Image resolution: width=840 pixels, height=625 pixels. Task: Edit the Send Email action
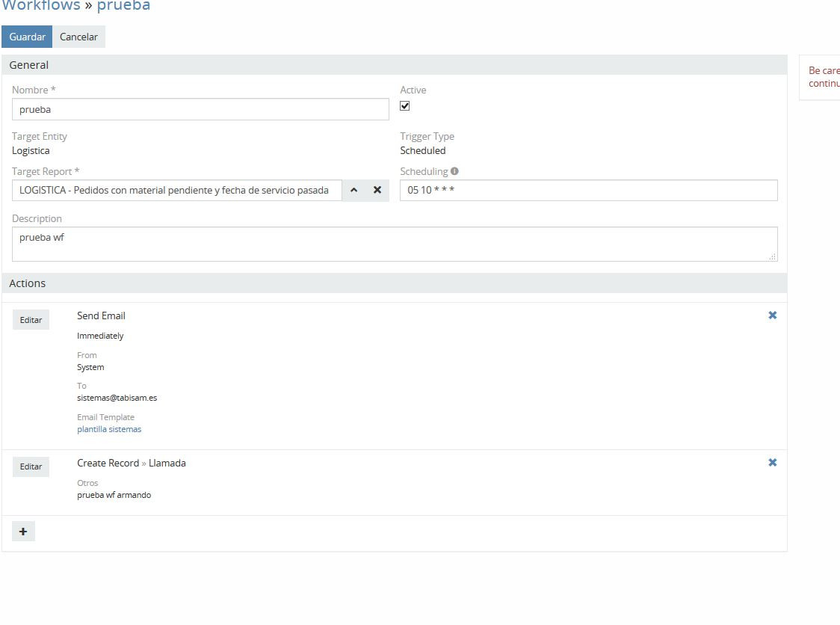point(31,320)
